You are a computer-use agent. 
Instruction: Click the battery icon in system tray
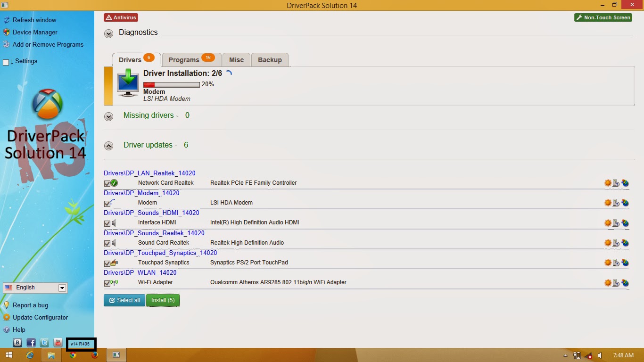pos(577,355)
